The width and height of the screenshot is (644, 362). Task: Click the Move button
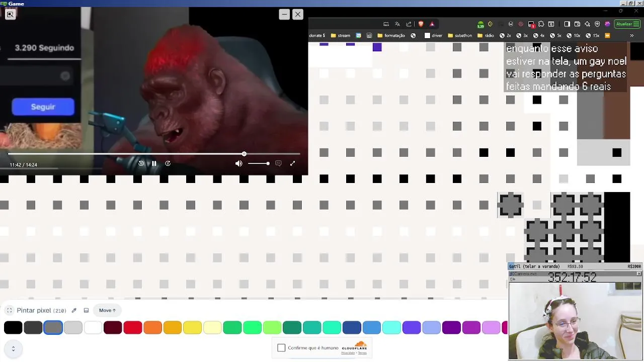pos(107,310)
